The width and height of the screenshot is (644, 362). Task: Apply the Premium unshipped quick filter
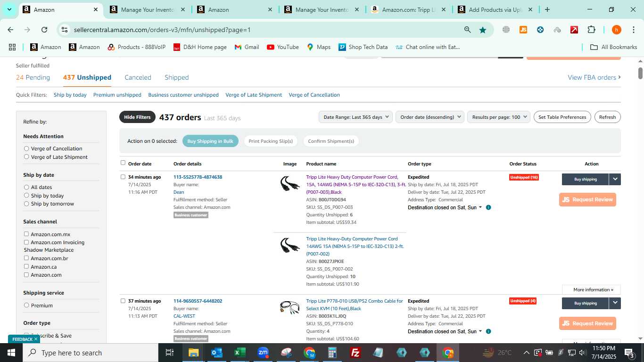point(117,95)
